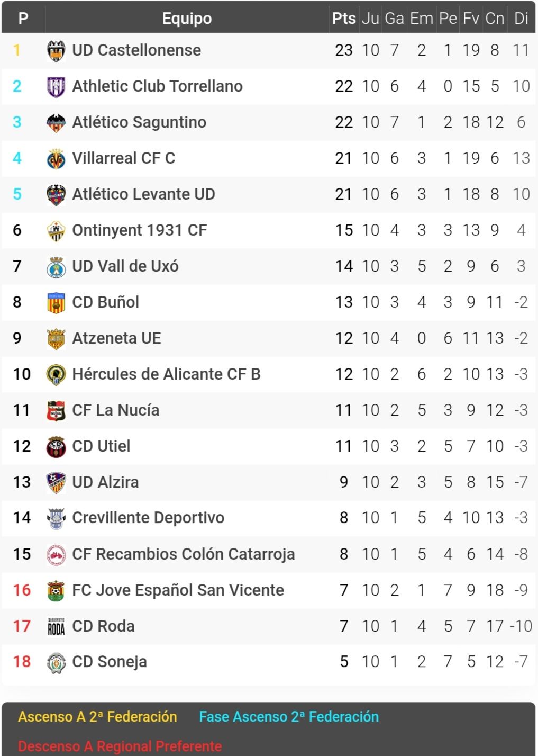This screenshot has height=756, width=538.
Task: Click the UD Castellonense team crest
Action: [56, 51]
